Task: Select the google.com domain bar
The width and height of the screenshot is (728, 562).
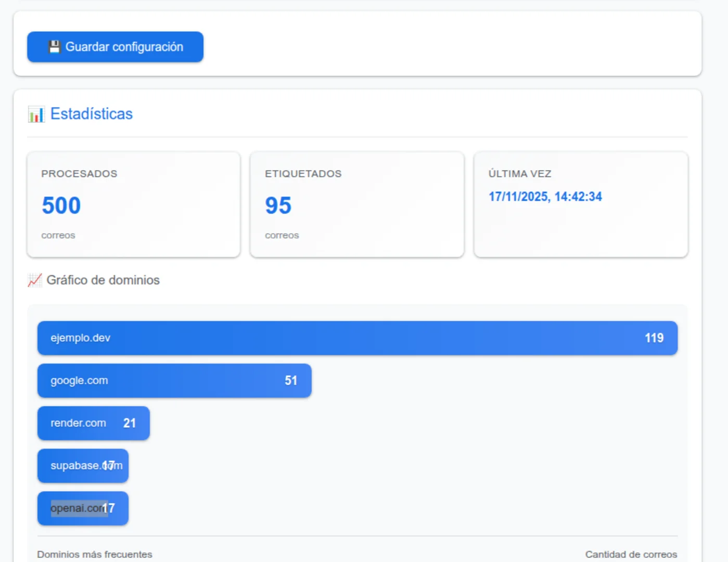Action: (174, 381)
